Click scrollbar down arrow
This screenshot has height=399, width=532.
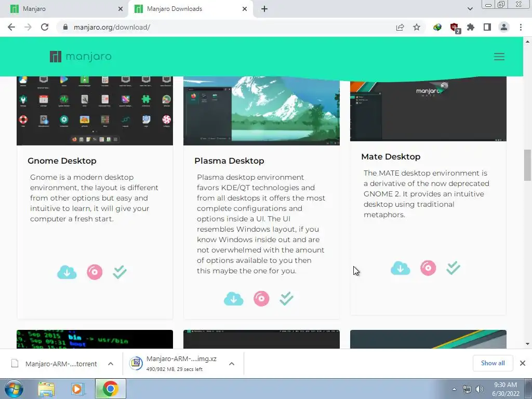coord(527,344)
